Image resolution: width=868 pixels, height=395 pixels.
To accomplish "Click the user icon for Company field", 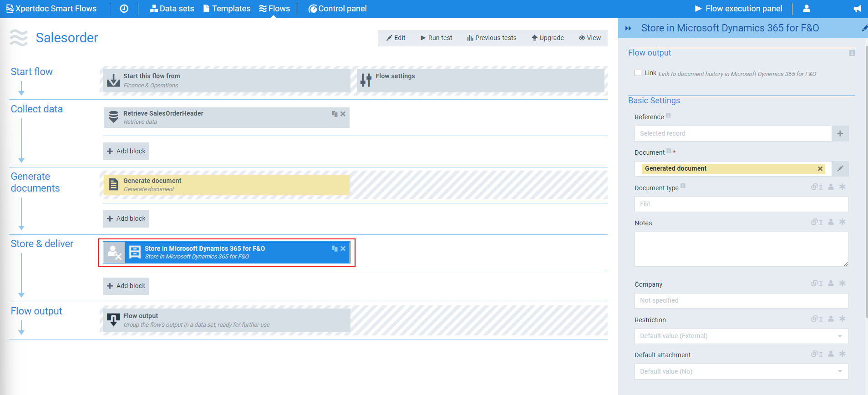I will coord(831,284).
